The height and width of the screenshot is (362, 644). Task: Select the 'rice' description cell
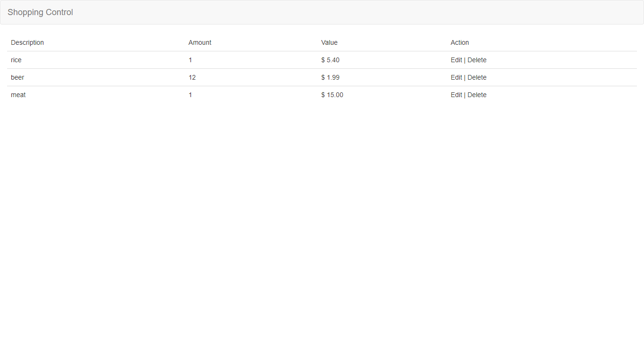click(x=16, y=60)
